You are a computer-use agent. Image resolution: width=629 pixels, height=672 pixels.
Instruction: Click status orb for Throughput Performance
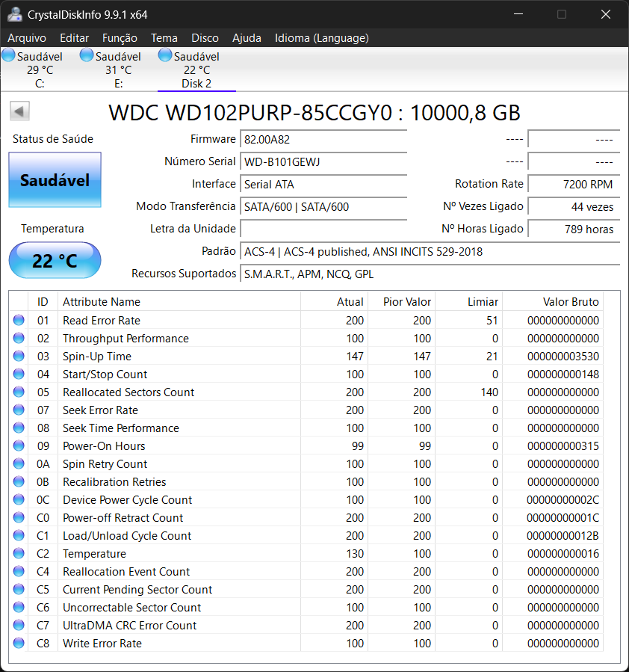(19, 338)
